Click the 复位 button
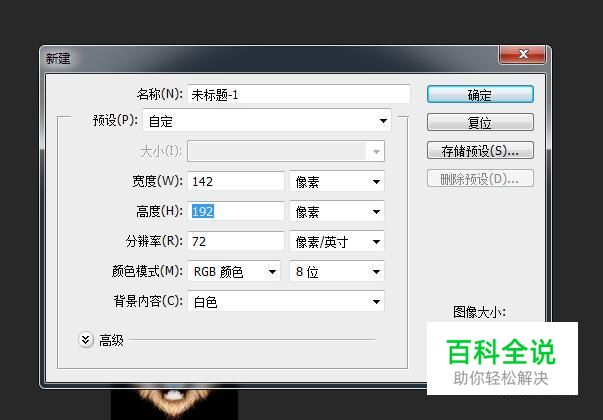This screenshot has height=420, width=603. coord(480,122)
